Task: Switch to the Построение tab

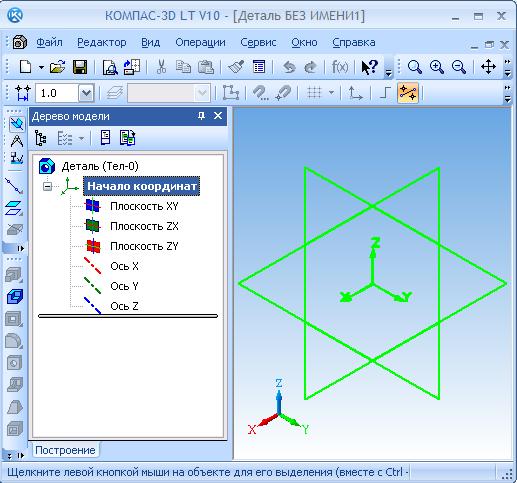Action: tap(65, 450)
